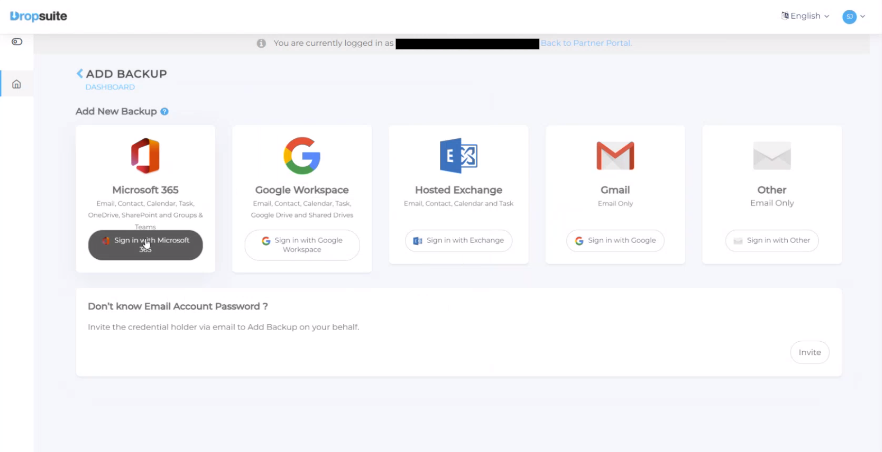Sign in with Microsoft 365

pos(145,245)
